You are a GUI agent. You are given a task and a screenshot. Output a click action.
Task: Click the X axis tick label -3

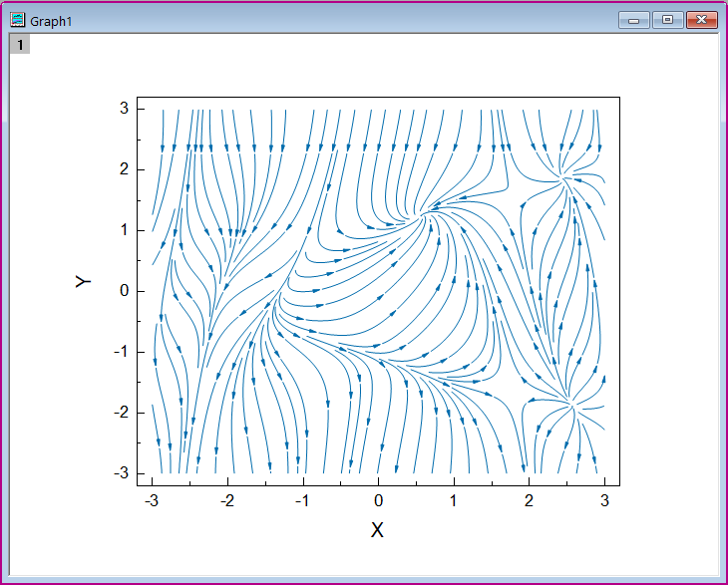tap(152, 501)
